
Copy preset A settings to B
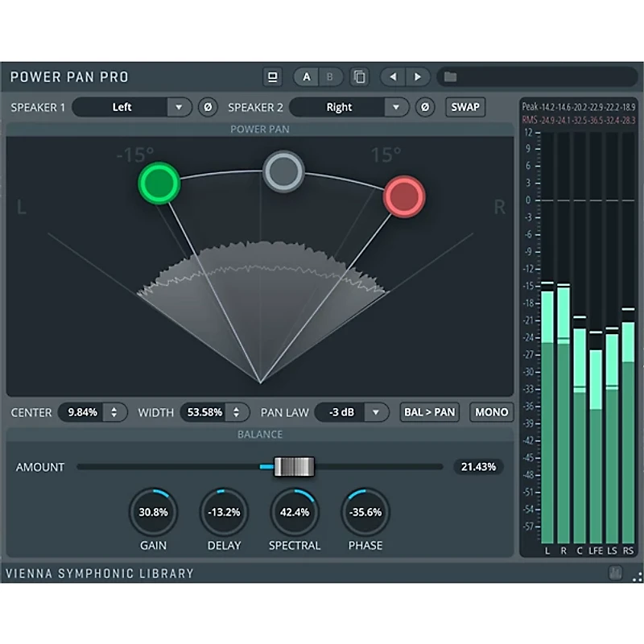coord(359,76)
